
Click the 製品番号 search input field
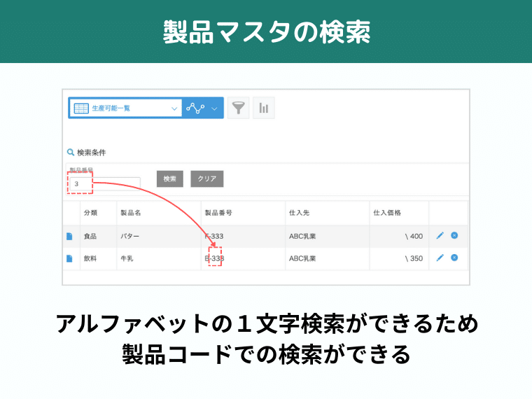105,184
